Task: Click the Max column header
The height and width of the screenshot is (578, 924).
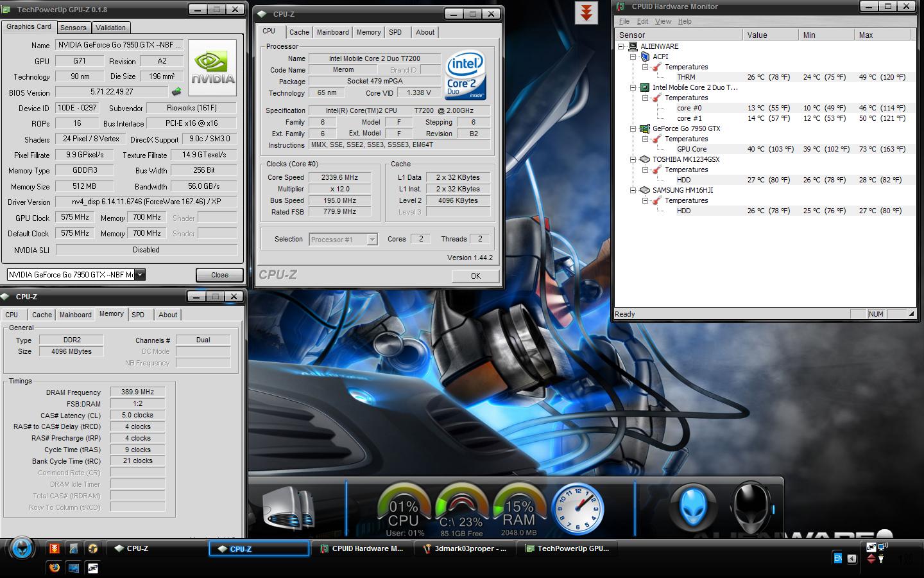Action: pyautogui.click(x=882, y=35)
